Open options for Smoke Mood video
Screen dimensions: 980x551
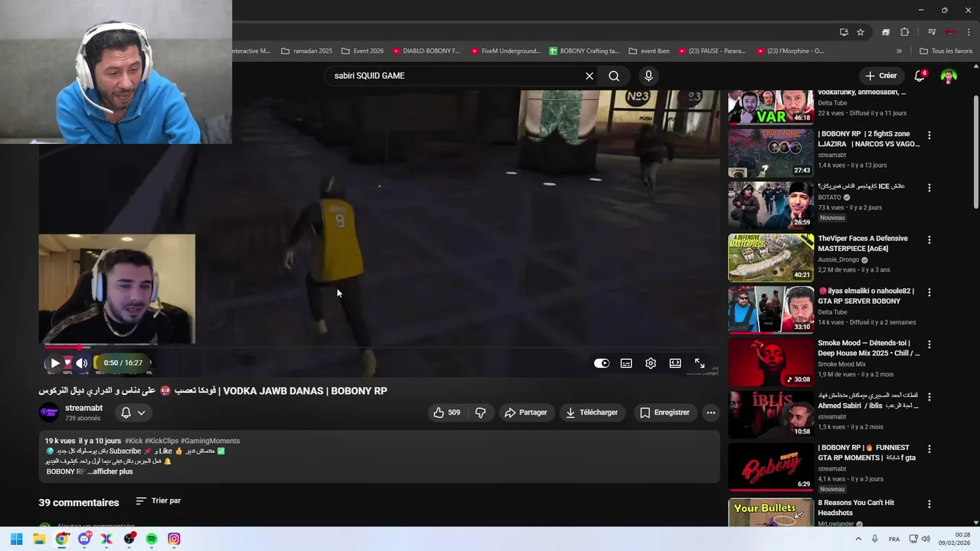point(929,344)
